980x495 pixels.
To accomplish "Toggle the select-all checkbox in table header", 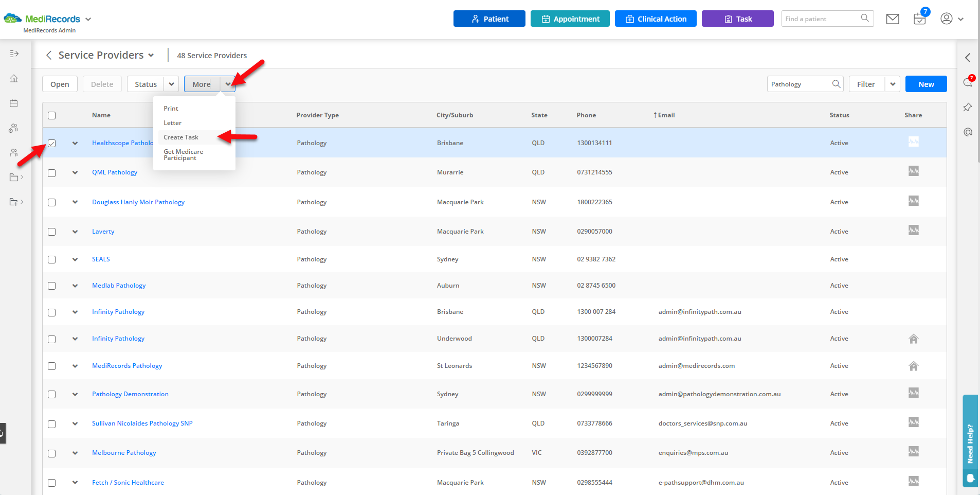I will (x=52, y=115).
